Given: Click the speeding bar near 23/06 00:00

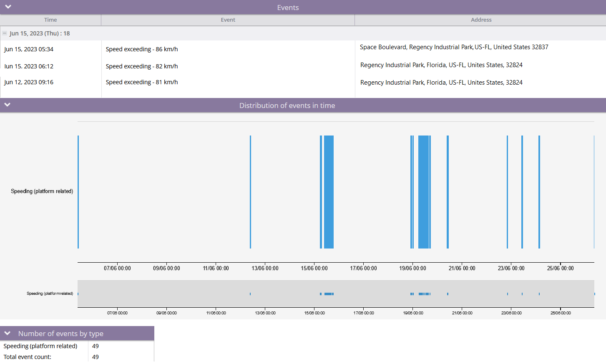Looking at the screenshot, I should coord(507,192).
